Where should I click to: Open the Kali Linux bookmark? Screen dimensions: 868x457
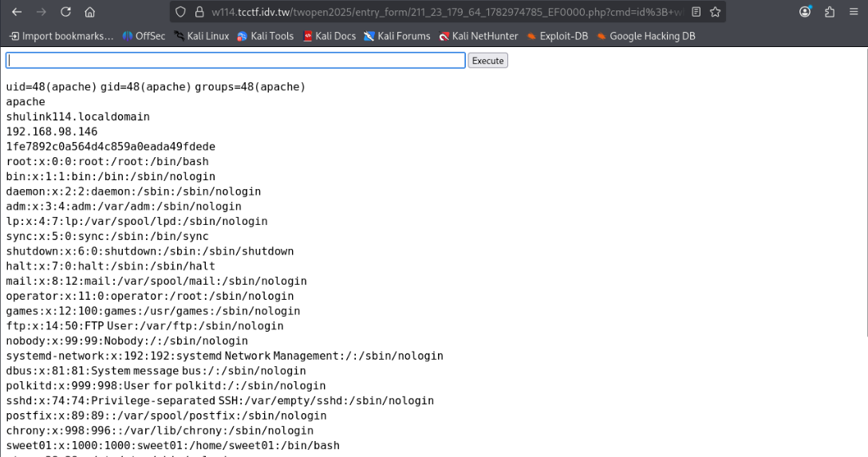point(202,36)
